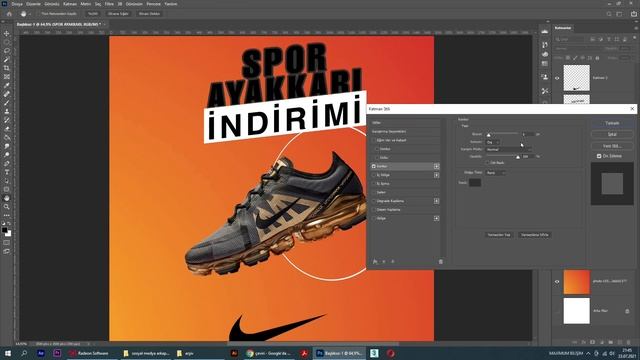Select the Brush tool
The image size is (640, 360).
coord(7,102)
